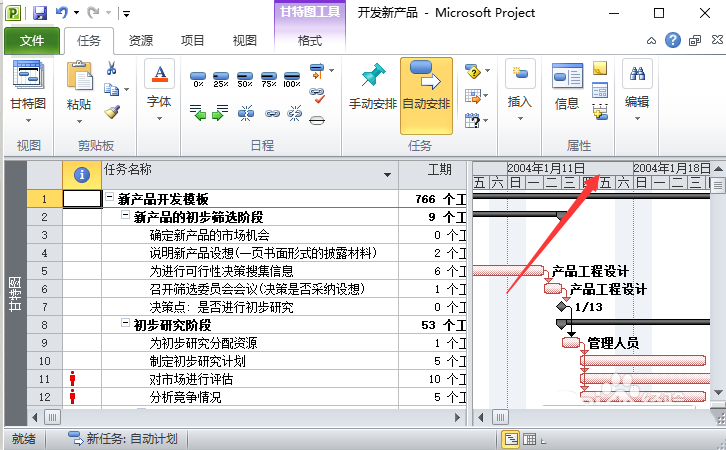Click the Link Tasks chain icon
The image size is (726, 450).
click(x=272, y=113)
